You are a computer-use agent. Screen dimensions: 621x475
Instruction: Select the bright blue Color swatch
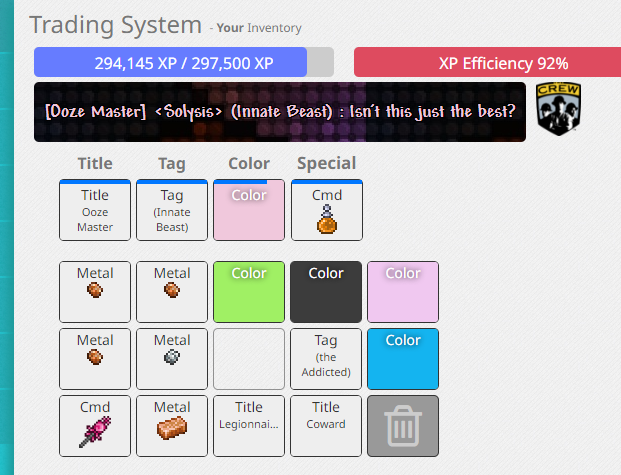[x=403, y=359]
